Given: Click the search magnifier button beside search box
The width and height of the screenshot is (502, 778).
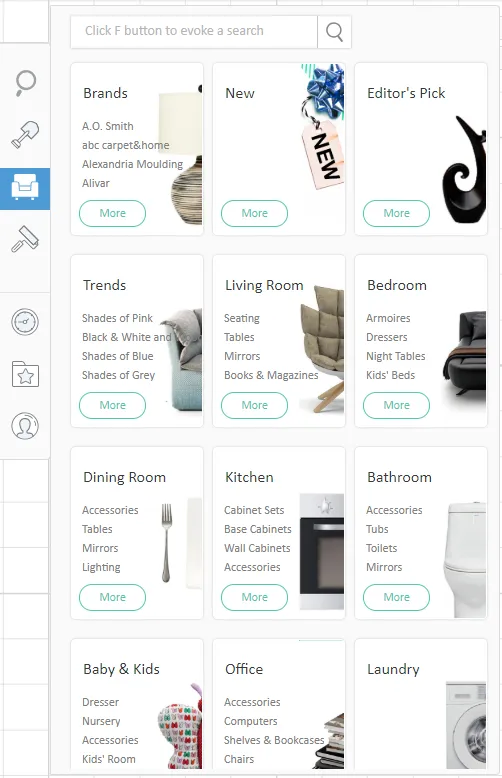Looking at the screenshot, I should 334,32.
